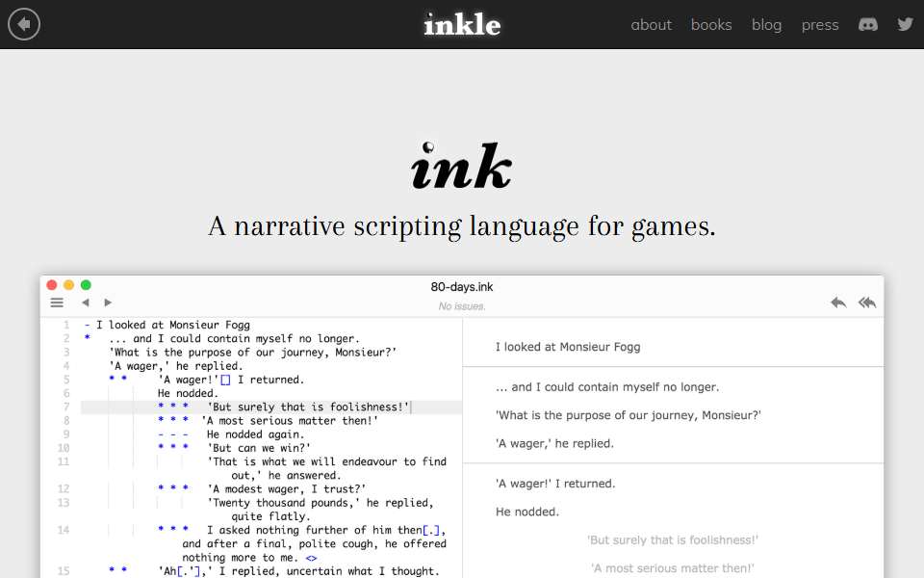Click the back triangle navigation icon
This screenshot has height=578, width=924.
click(86, 302)
